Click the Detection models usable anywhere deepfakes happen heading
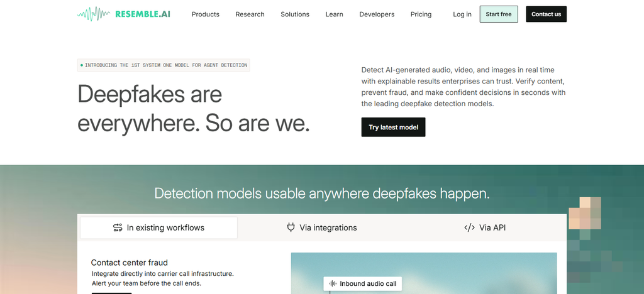The width and height of the screenshot is (644, 294). pos(322,193)
